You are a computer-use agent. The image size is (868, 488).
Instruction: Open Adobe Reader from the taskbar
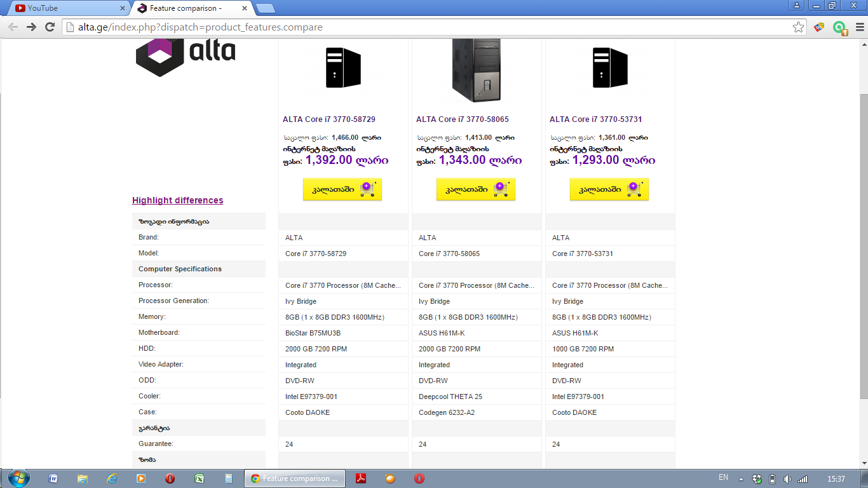[361, 478]
